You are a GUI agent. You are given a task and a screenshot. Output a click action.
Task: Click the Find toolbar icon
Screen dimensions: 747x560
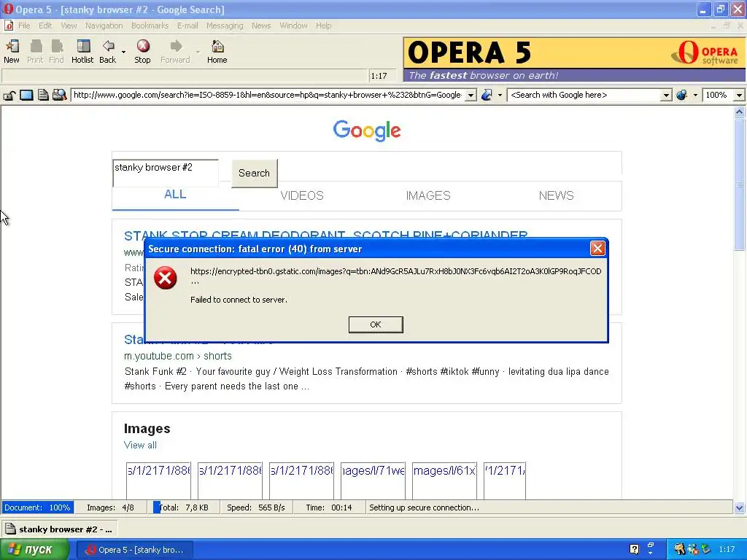coord(57,47)
